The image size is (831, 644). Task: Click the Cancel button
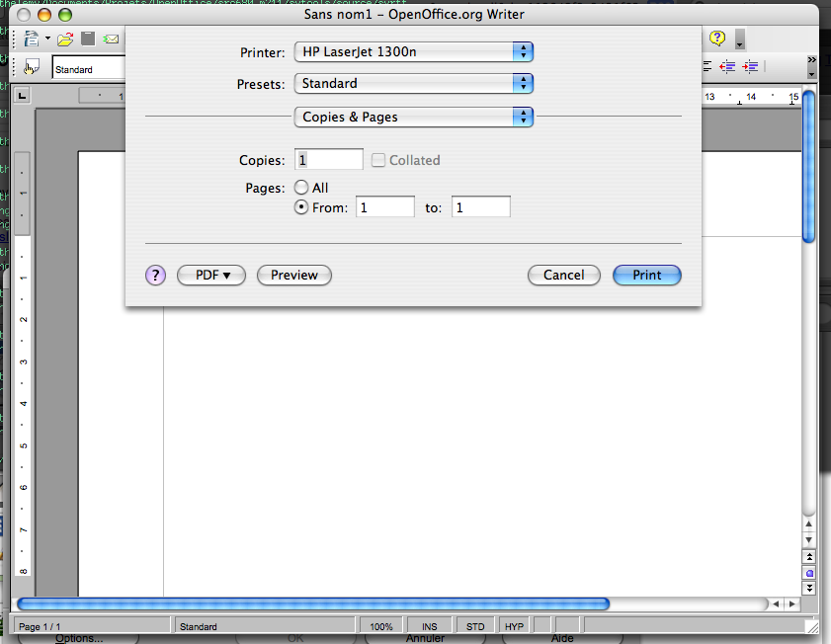click(x=564, y=276)
